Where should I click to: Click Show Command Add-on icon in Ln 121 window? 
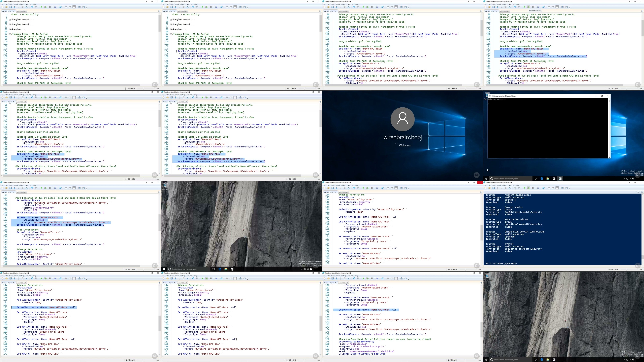245,97
